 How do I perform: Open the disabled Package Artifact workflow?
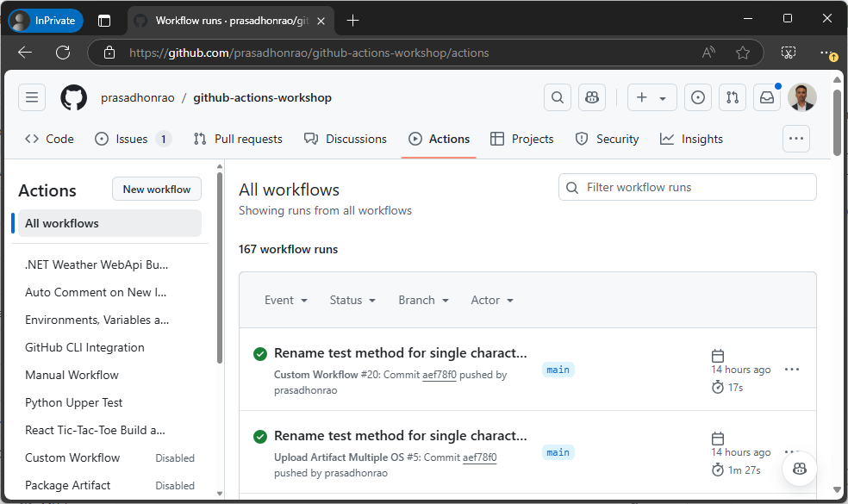109,486
